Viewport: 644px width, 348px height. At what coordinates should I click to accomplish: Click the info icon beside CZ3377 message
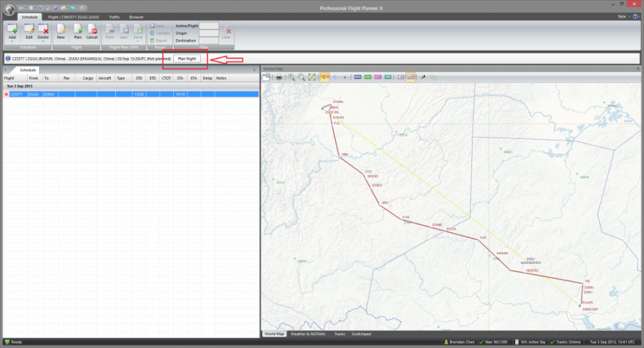pos(8,59)
